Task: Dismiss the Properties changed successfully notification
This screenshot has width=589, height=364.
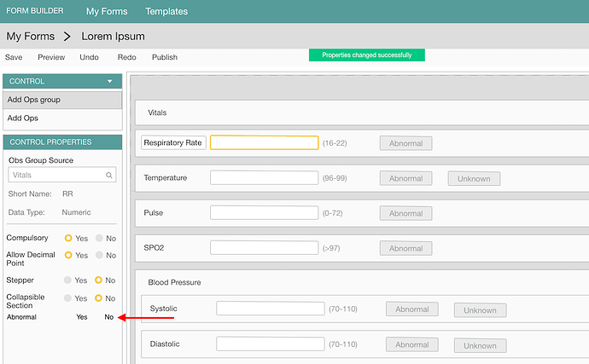Action: (366, 55)
